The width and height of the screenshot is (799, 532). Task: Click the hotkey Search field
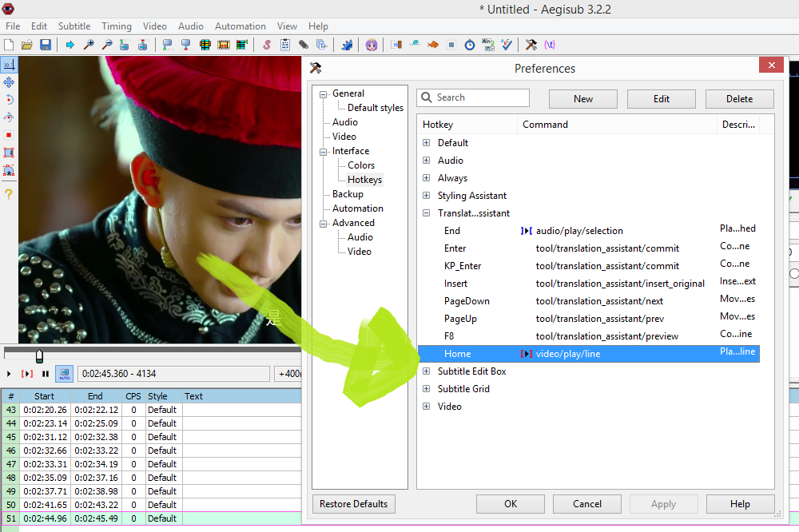pyautogui.click(x=473, y=97)
